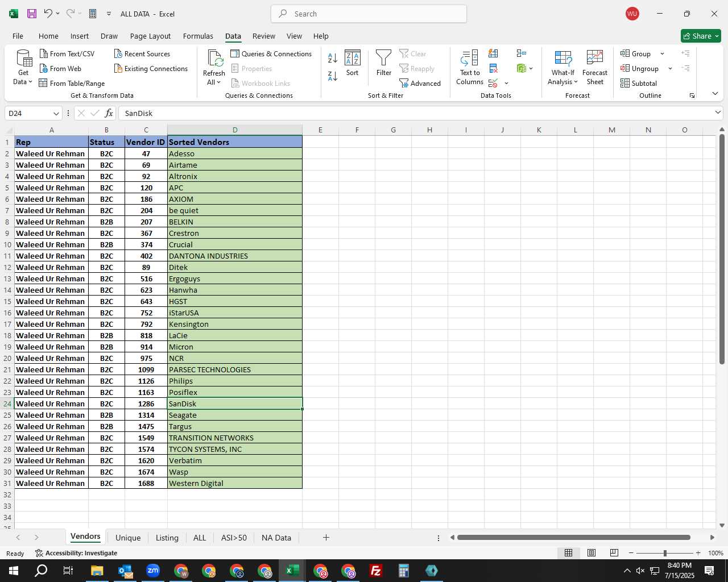
Task: Collapse the ribbon with the chevron
Action: 715,93
